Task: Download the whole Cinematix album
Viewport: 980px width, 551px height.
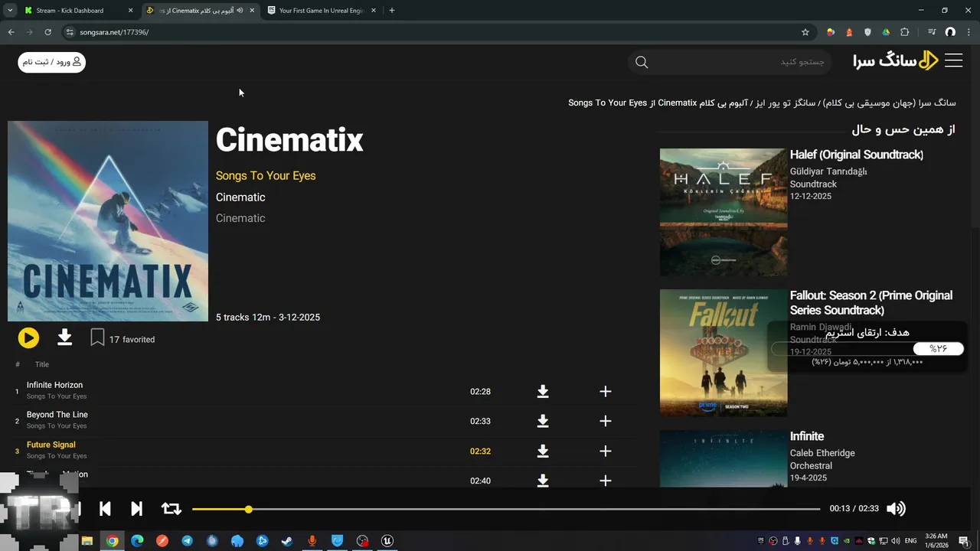Action: 65,337
